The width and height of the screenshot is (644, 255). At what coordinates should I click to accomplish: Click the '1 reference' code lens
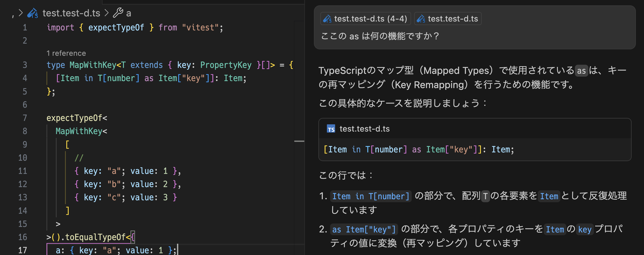coord(66,53)
